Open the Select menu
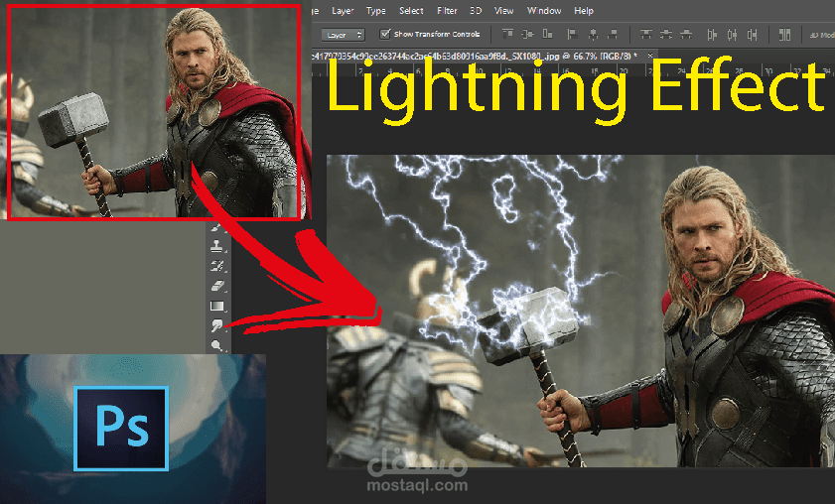The width and height of the screenshot is (835, 504). click(411, 11)
